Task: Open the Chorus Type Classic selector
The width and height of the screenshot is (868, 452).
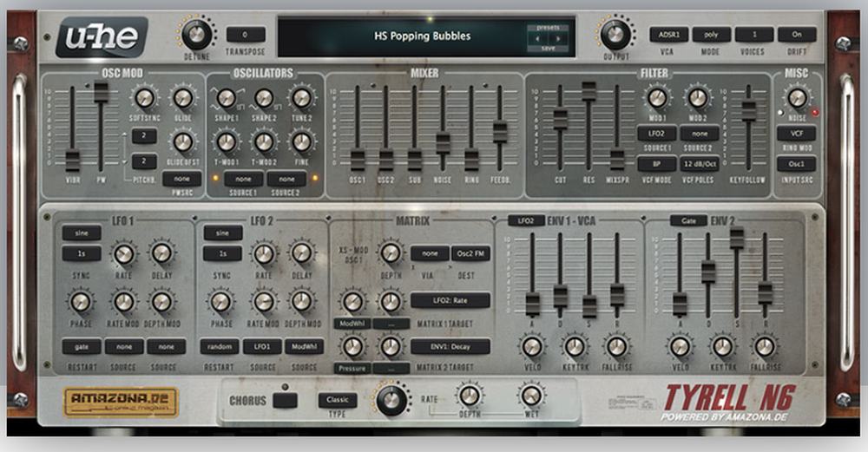Action: 338,400
